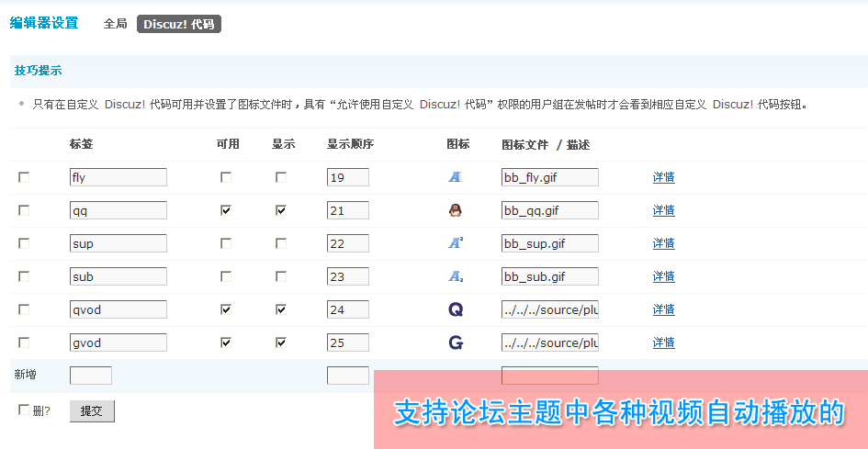This screenshot has width=868, height=449.
Task: Enable the available checkbox for sub
Action: pos(226,276)
